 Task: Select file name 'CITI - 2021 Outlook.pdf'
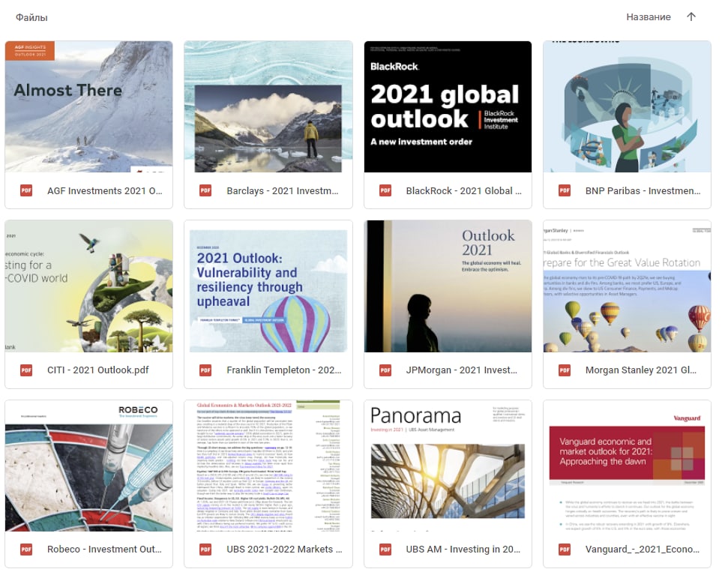point(98,370)
